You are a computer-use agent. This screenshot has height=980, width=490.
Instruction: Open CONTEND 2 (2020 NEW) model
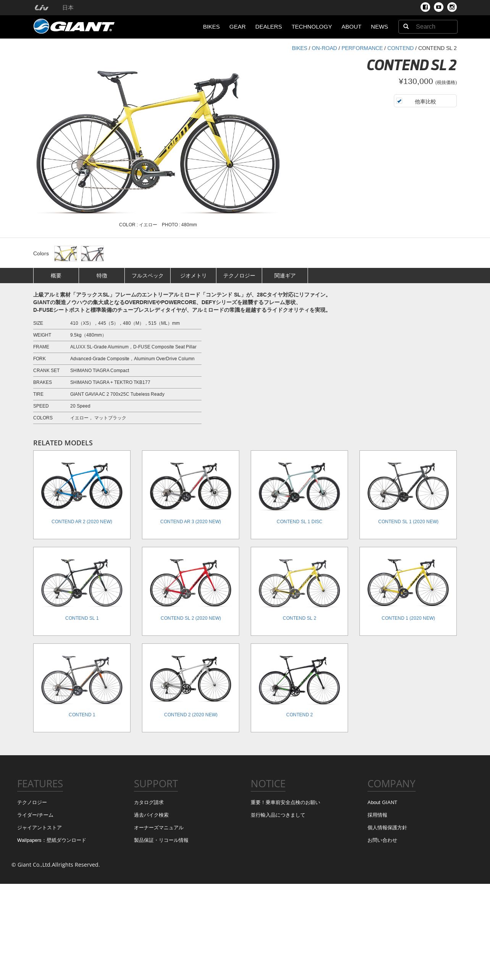[190, 688]
